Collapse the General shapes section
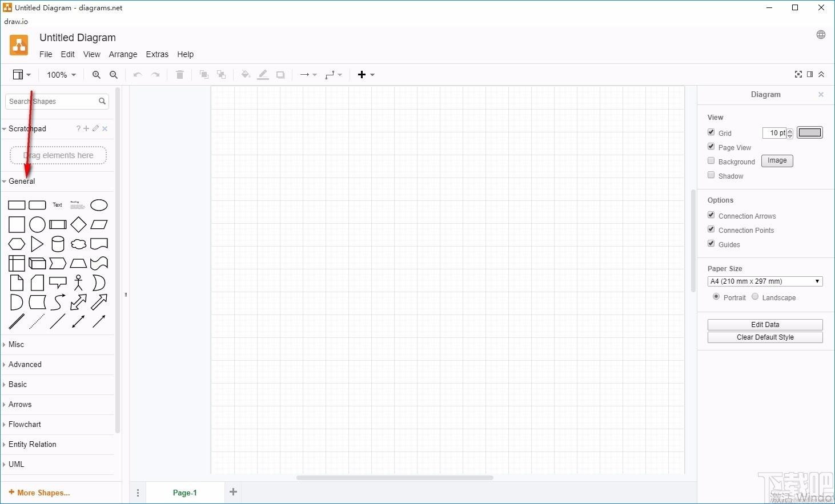The width and height of the screenshot is (835, 504). 57,182
